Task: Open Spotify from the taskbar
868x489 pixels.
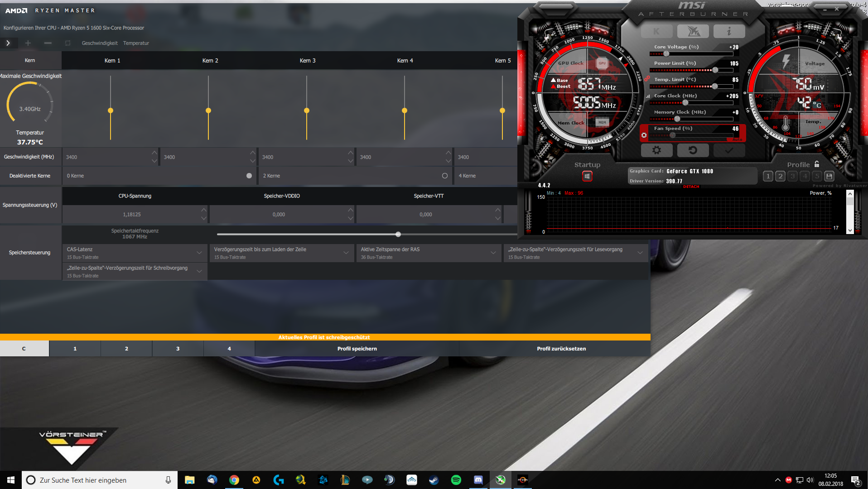Action: 456,480
